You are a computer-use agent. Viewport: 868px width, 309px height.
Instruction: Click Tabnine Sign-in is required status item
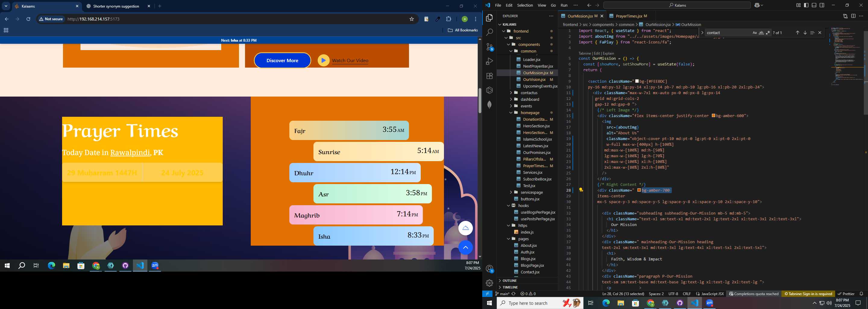point(808,294)
